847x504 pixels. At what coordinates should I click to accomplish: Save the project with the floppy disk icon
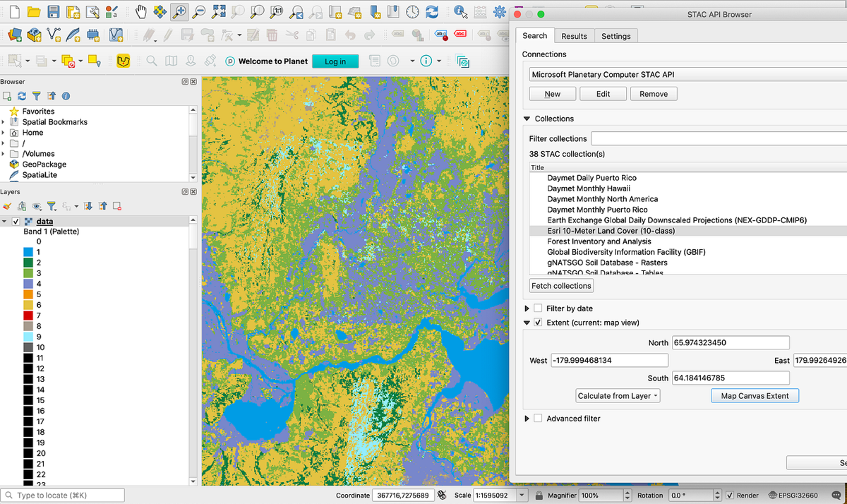53,12
